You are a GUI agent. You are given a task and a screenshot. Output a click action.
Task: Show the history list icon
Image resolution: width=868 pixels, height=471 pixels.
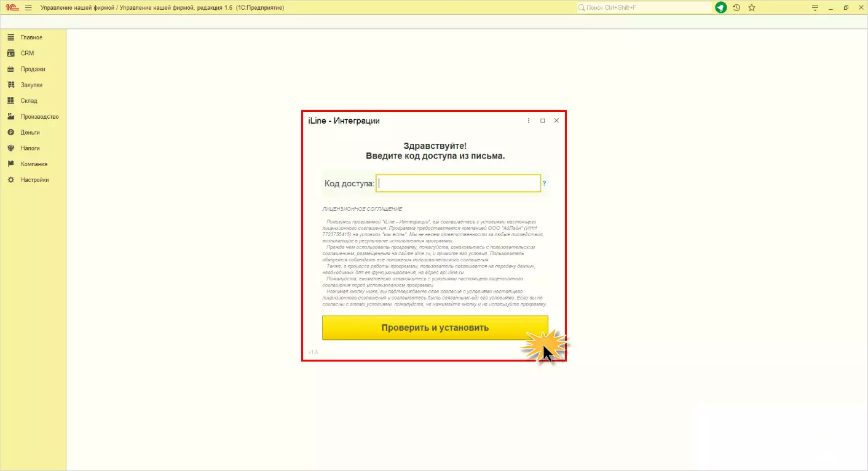point(736,7)
